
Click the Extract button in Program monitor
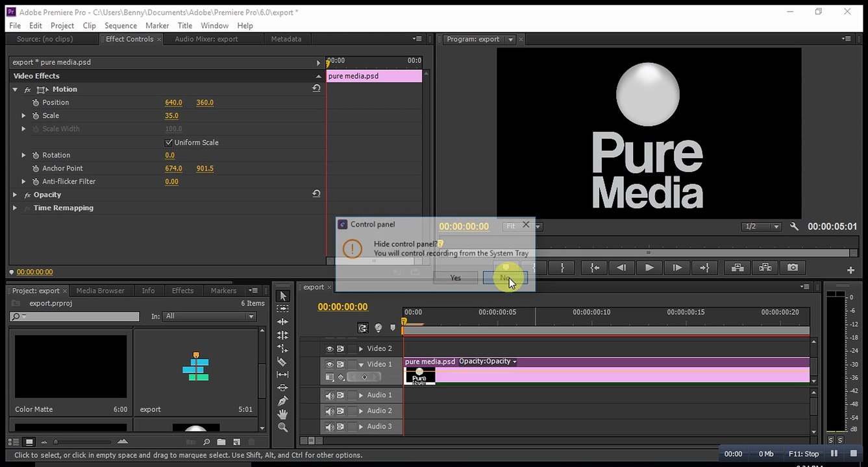coord(765,267)
